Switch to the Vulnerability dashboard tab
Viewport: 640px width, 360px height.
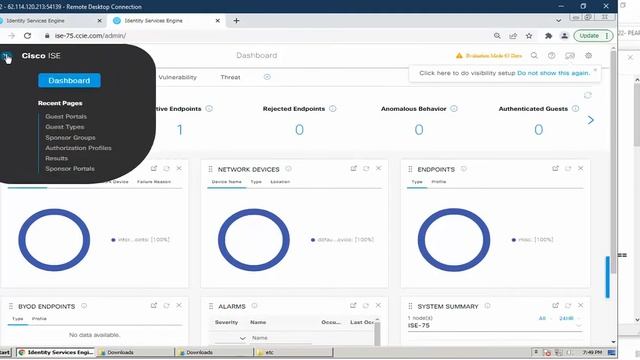tap(178, 77)
